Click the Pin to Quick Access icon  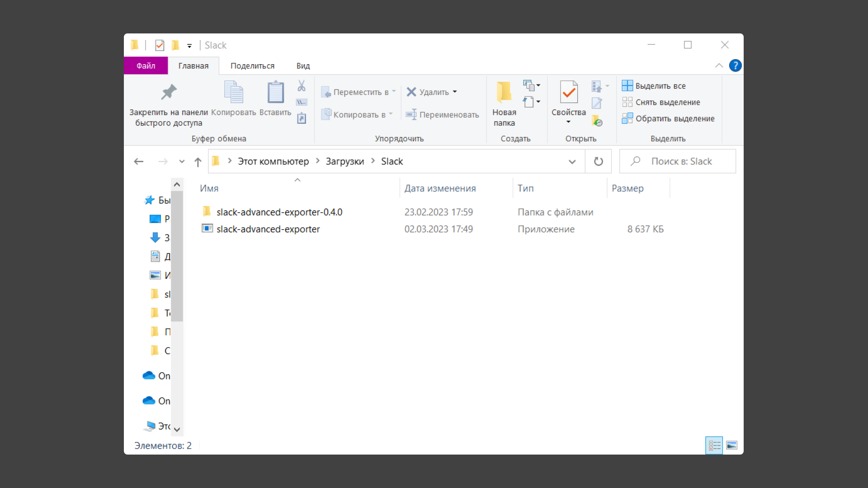pyautogui.click(x=169, y=93)
